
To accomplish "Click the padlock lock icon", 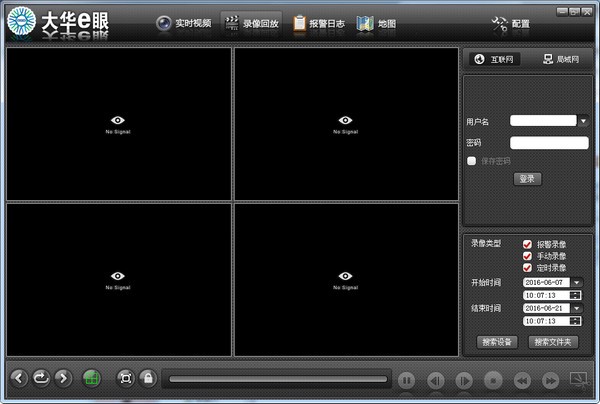I will coord(148,378).
